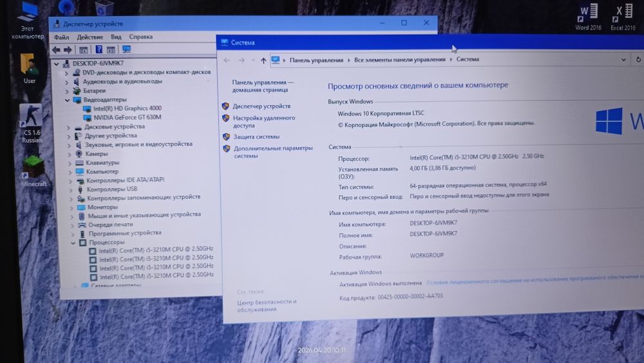Select Мыши и иные указывающие устройства

coord(144,215)
